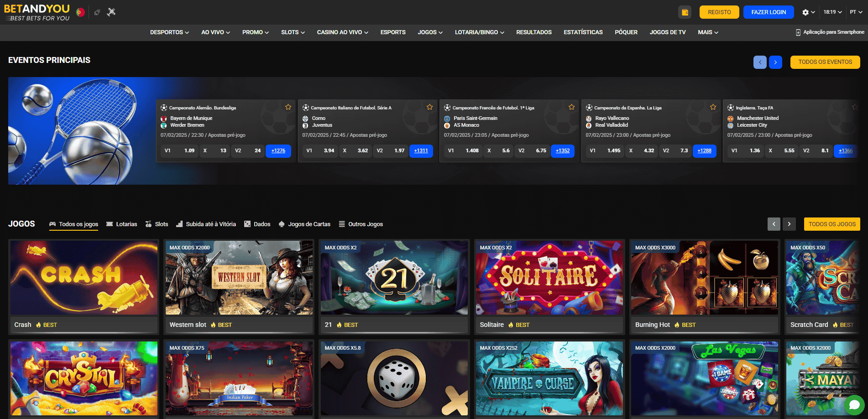
Task: Open the settings gear dropdown
Action: pyautogui.click(x=806, y=12)
